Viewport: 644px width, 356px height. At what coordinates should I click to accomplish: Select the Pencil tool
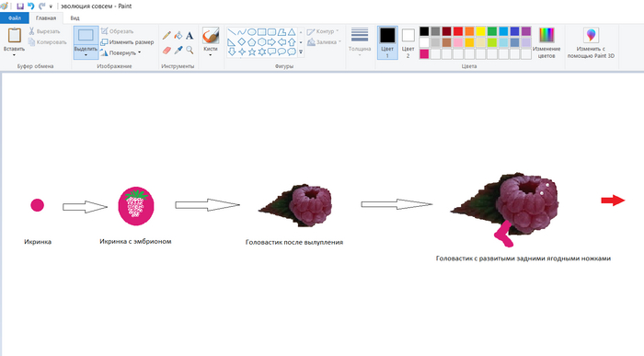(x=167, y=36)
